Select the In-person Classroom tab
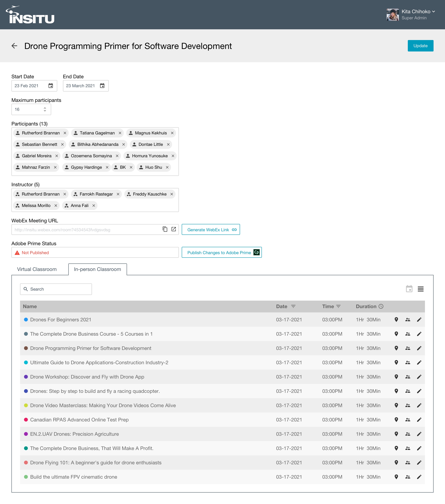 tap(97, 269)
